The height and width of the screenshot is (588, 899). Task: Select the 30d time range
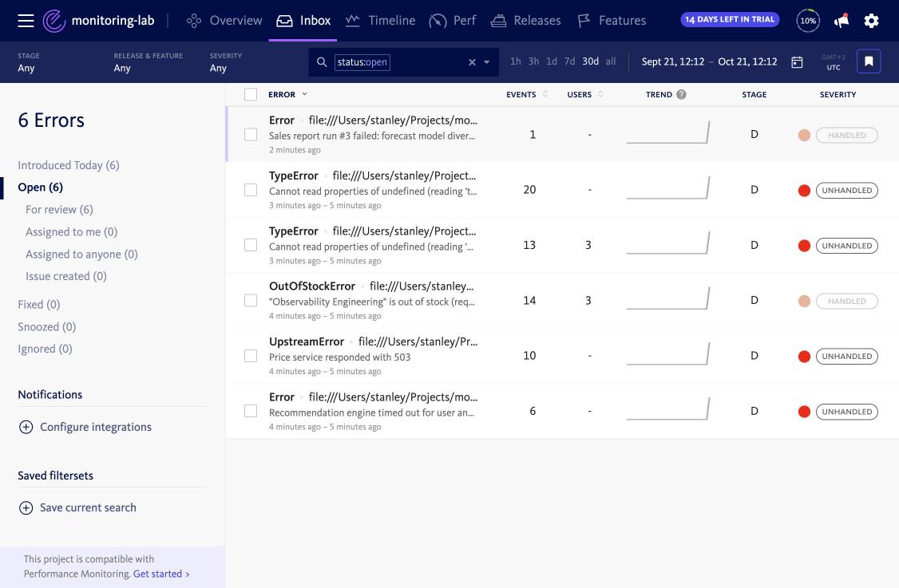click(x=591, y=61)
